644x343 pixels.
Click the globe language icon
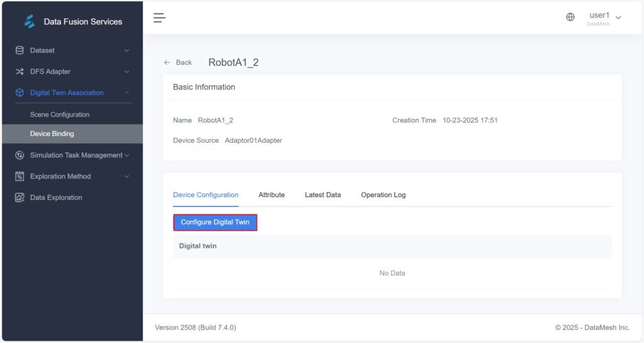570,18
